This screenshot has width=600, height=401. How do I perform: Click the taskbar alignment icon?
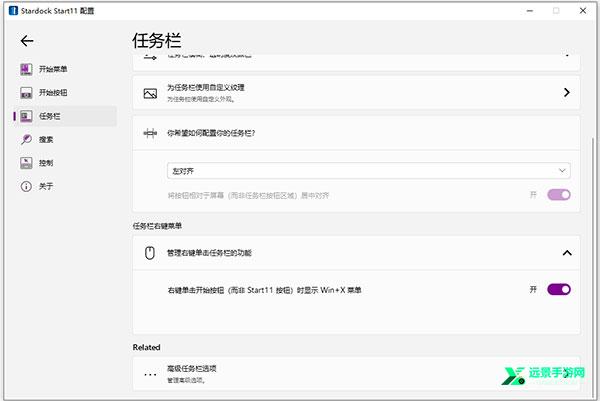pos(150,133)
